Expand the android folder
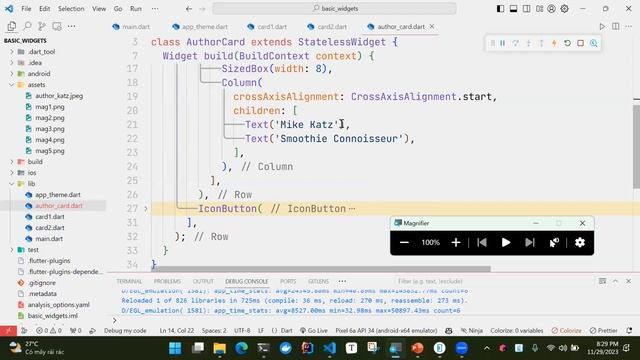 point(12,74)
